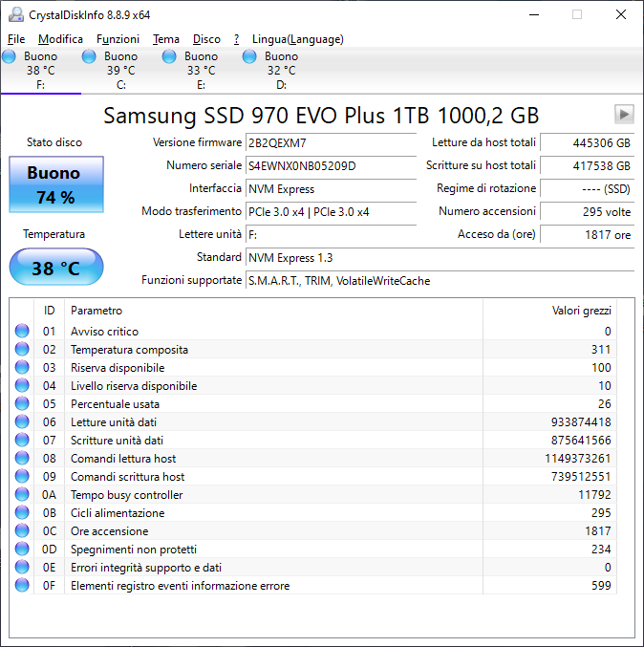Click the blue health dot beside the 32 °C D: drive
Viewport: 644px width, 647px height.
(x=249, y=56)
